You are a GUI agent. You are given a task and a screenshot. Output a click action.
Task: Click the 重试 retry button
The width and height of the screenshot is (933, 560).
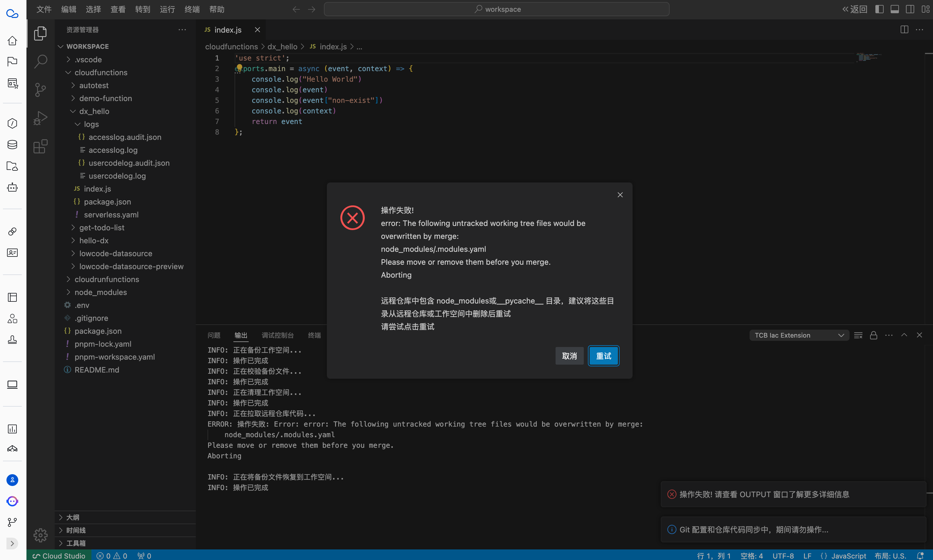[603, 356]
